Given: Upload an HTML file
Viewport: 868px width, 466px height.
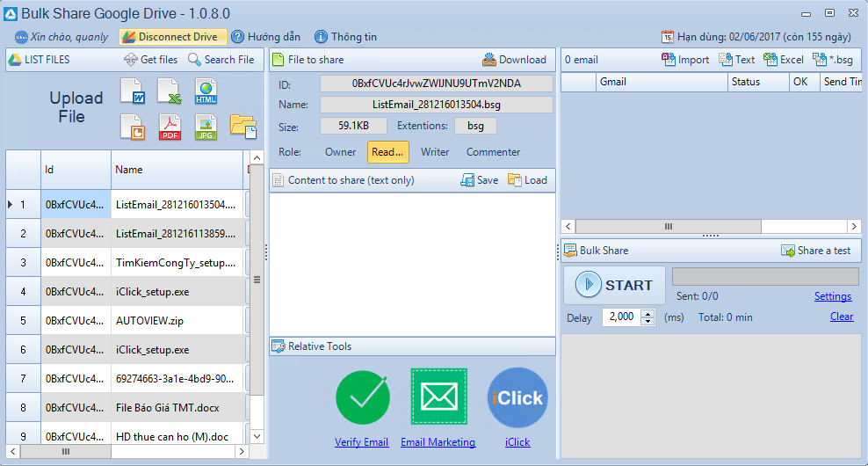Looking at the screenshot, I should pyautogui.click(x=206, y=91).
